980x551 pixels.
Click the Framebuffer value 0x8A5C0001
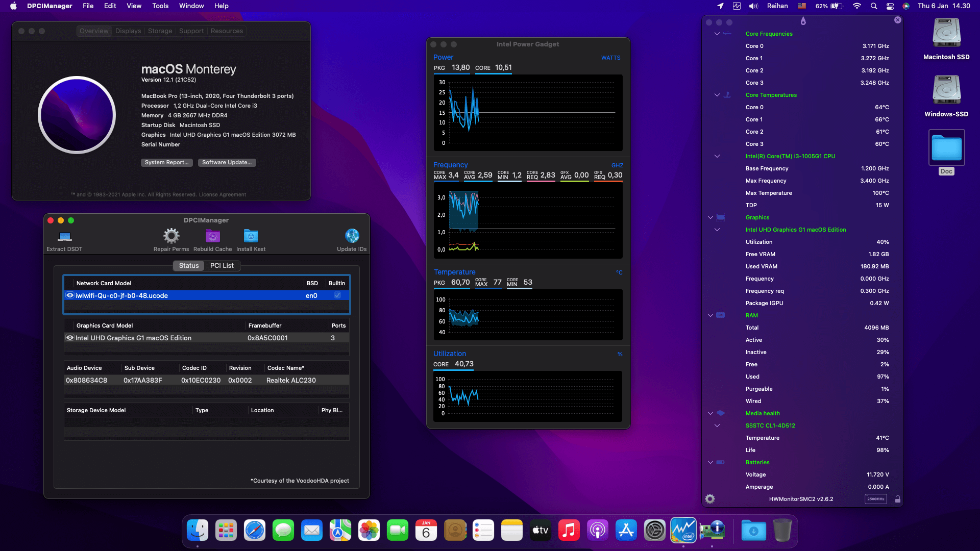[267, 338]
